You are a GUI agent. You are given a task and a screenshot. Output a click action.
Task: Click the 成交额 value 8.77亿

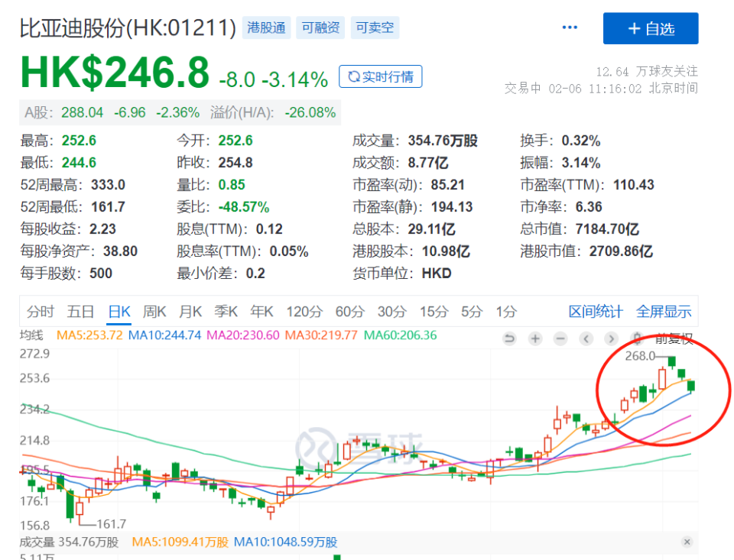click(428, 162)
